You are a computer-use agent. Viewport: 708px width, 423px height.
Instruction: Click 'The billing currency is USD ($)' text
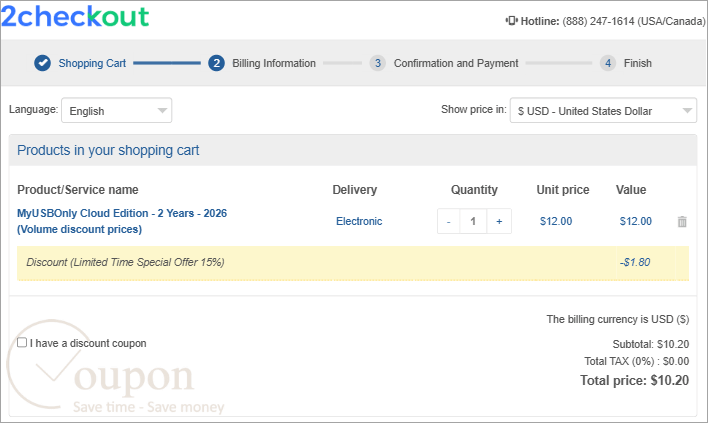pos(618,320)
